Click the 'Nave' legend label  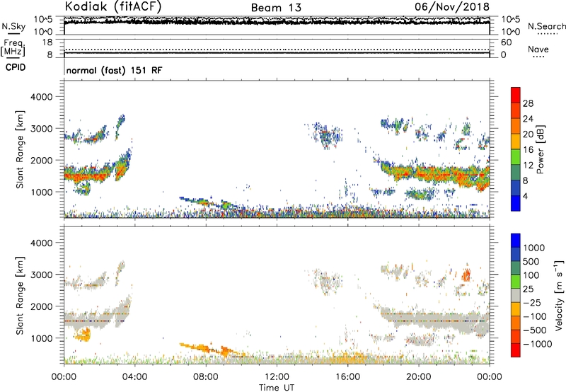click(538, 49)
